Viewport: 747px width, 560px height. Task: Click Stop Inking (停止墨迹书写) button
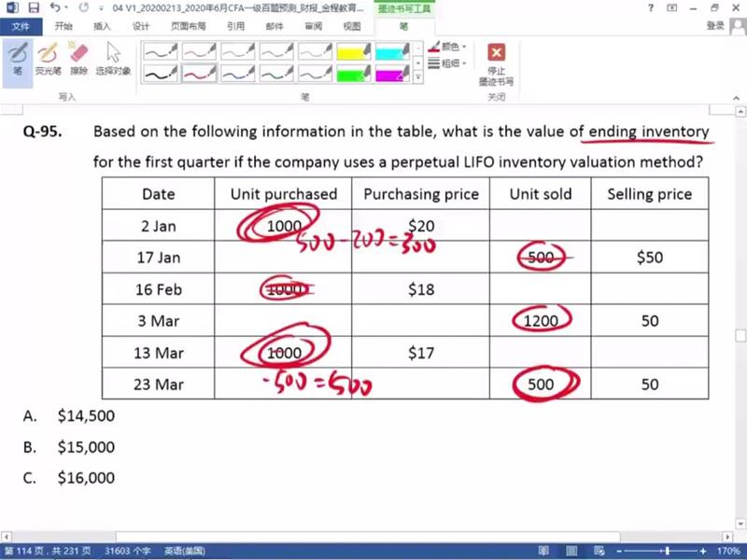click(x=497, y=63)
